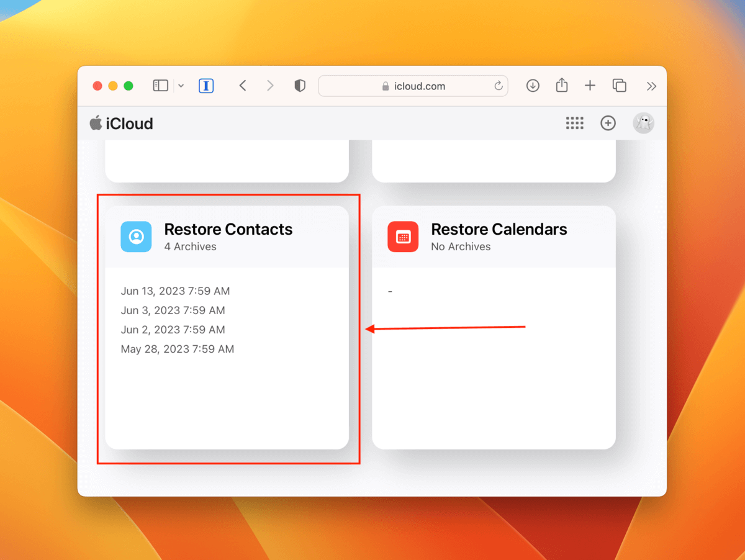Click the Restore Contacts heading
This screenshot has height=560, width=745.
tap(228, 229)
